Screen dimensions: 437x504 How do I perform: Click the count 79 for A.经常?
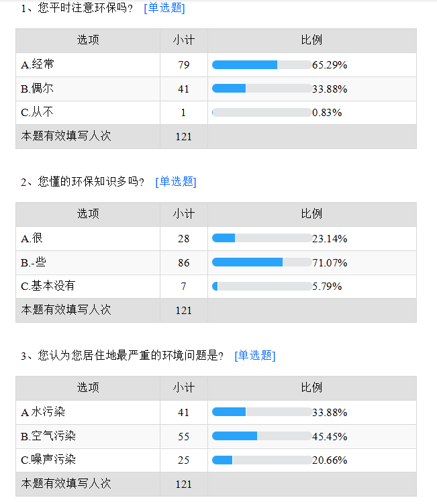coord(184,64)
